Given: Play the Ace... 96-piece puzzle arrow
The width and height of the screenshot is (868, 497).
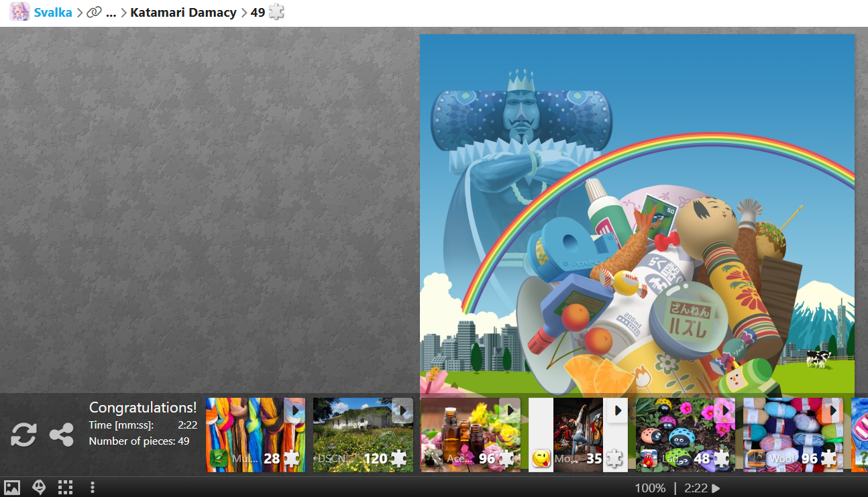Looking at the screenshot, I should 510,410.
